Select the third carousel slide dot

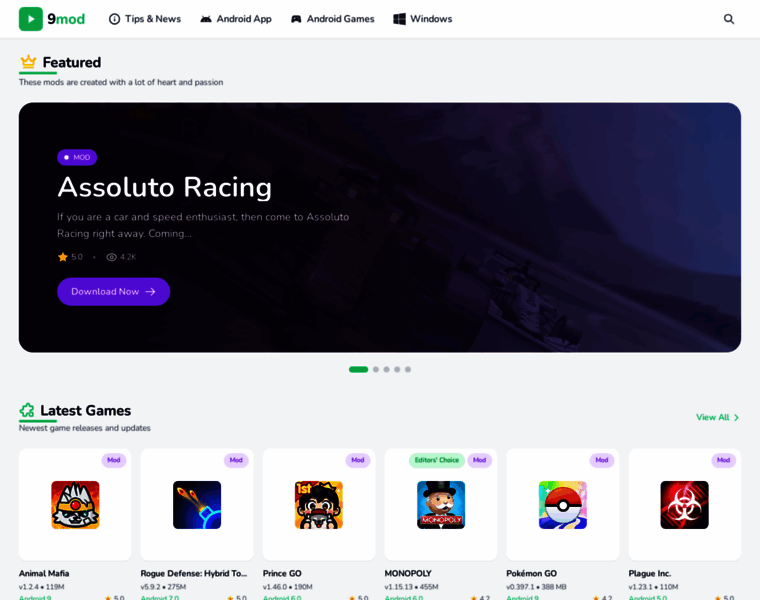386,369
